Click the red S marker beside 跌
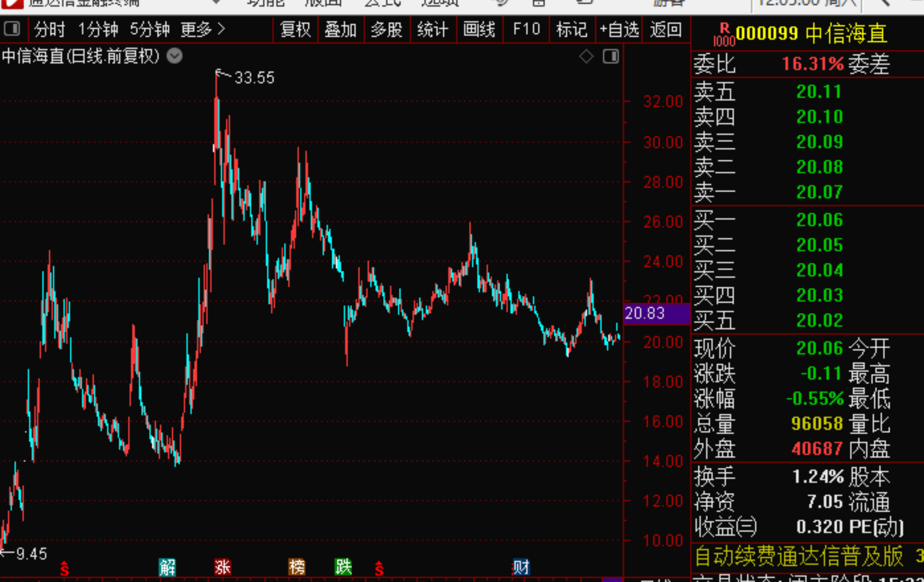 coord(379,568)
